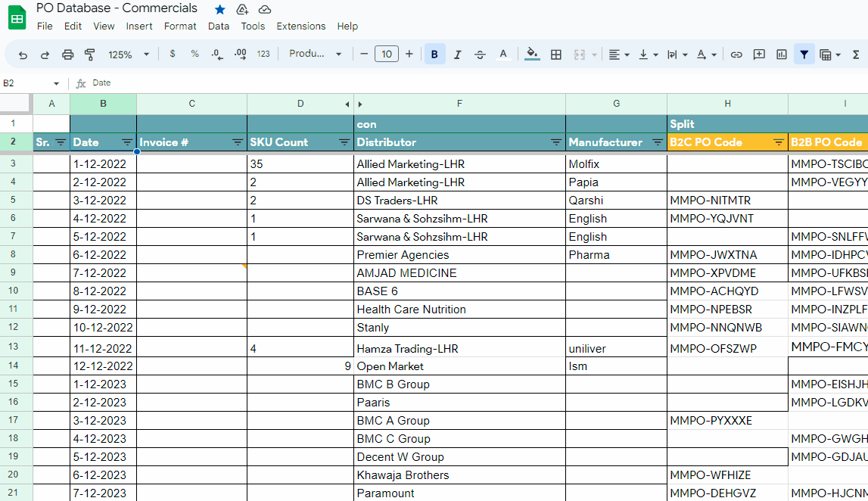Decrease decimal places for selection

(217, 54)
